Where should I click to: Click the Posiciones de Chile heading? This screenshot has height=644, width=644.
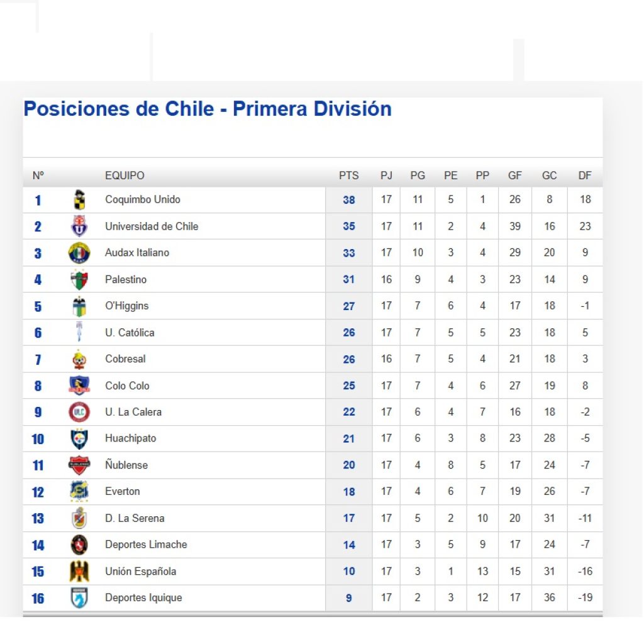[x=208, y=109]
